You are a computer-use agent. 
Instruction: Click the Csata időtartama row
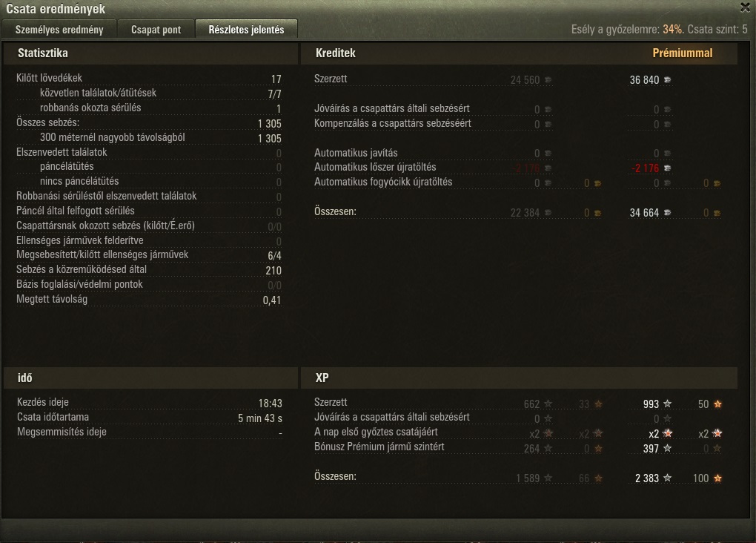pos(150,418)
